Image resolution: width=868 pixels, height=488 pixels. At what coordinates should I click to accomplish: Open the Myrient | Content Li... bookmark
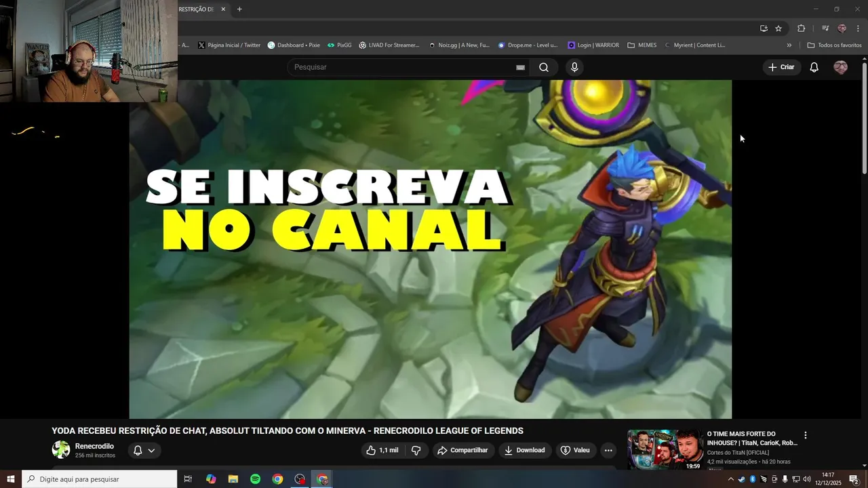pos(695,45)
